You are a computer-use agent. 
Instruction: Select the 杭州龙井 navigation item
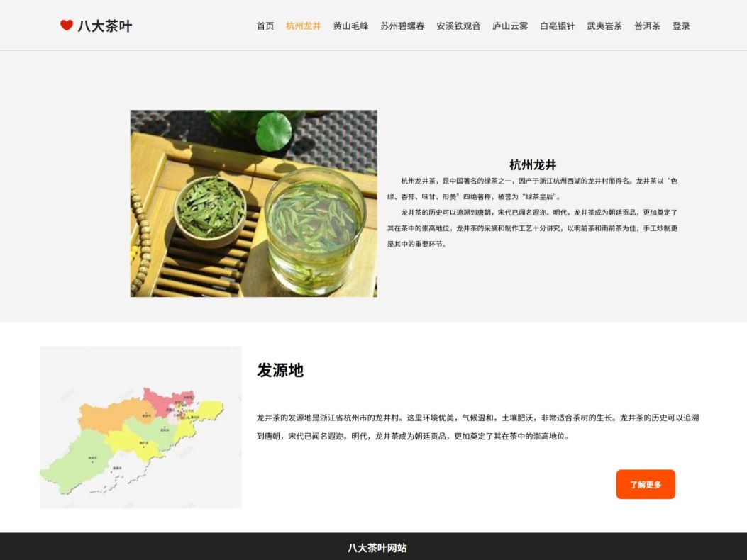[304, 26]
